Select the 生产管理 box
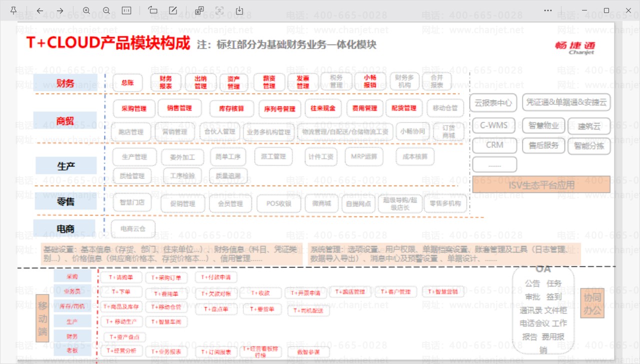 [134, 157]
